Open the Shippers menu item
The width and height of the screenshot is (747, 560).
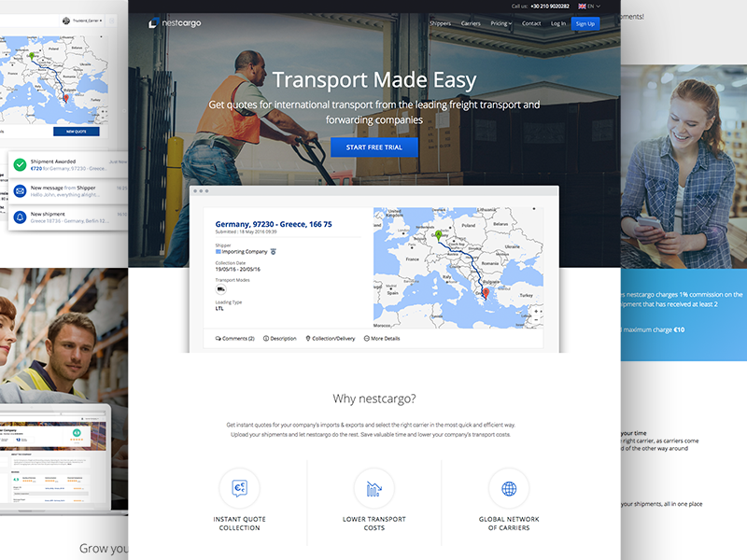[x=440, y=23]
